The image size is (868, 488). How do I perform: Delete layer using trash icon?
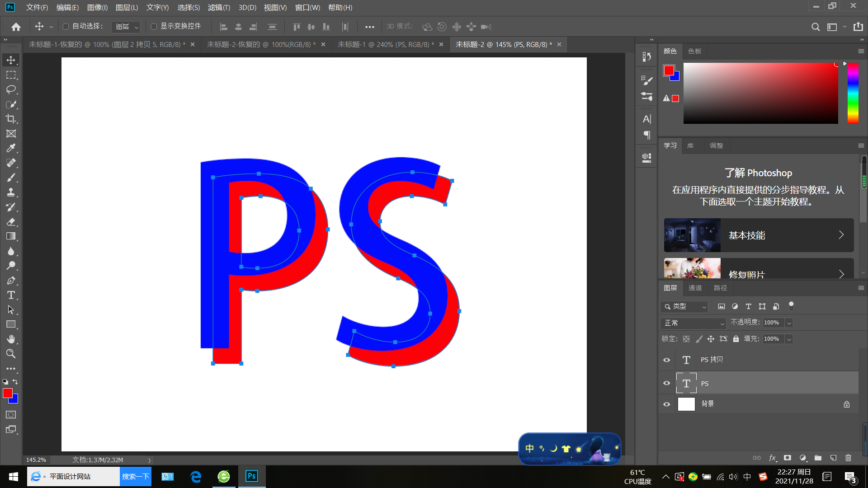tap(848, 458)
